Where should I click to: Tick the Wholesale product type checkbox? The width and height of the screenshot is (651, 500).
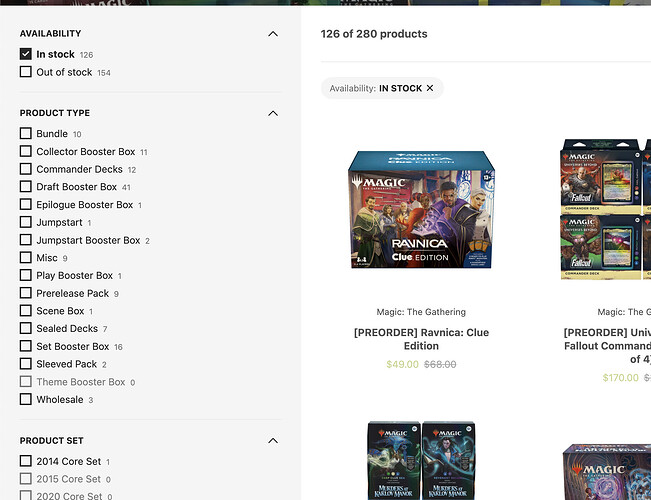pos(26,400)
